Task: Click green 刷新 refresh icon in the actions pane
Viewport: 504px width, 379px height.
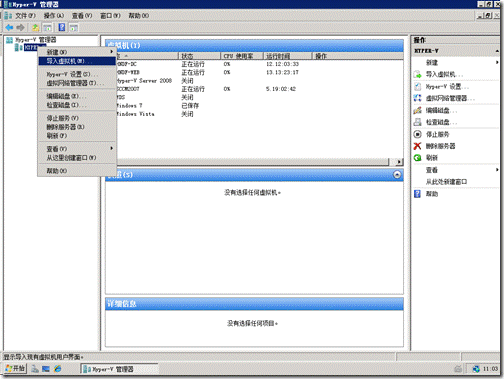Action: [417, 158]
